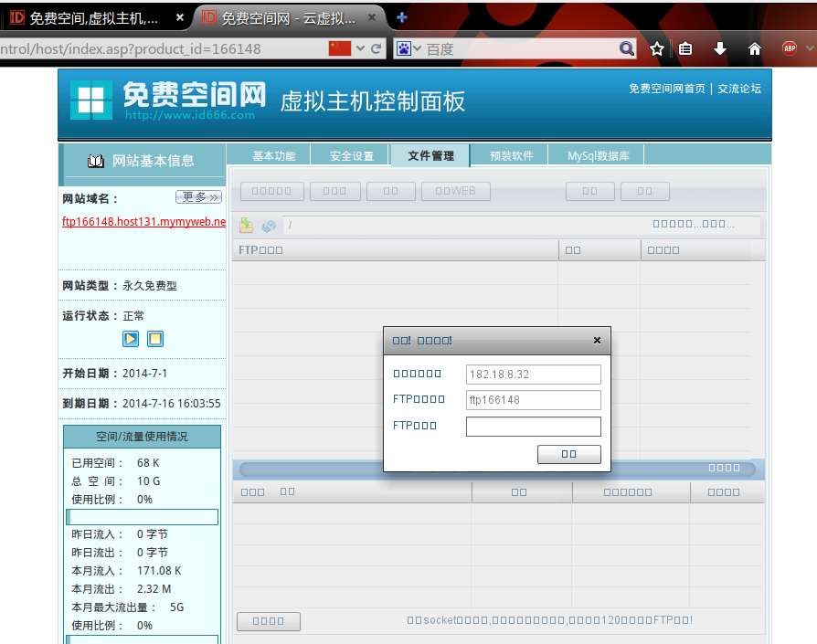Click the 更多 button beside 网站域名
817x644 pixels.
click(x=199, y=196)
